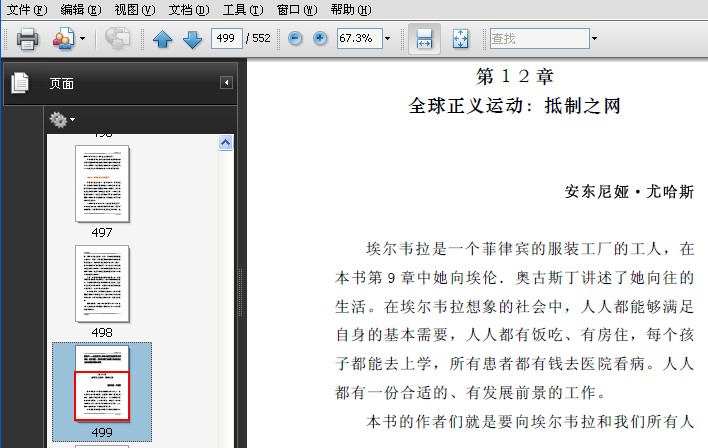Click the total pages text / 552
Viewport: 708px width, 448px height.
(258, 38)
